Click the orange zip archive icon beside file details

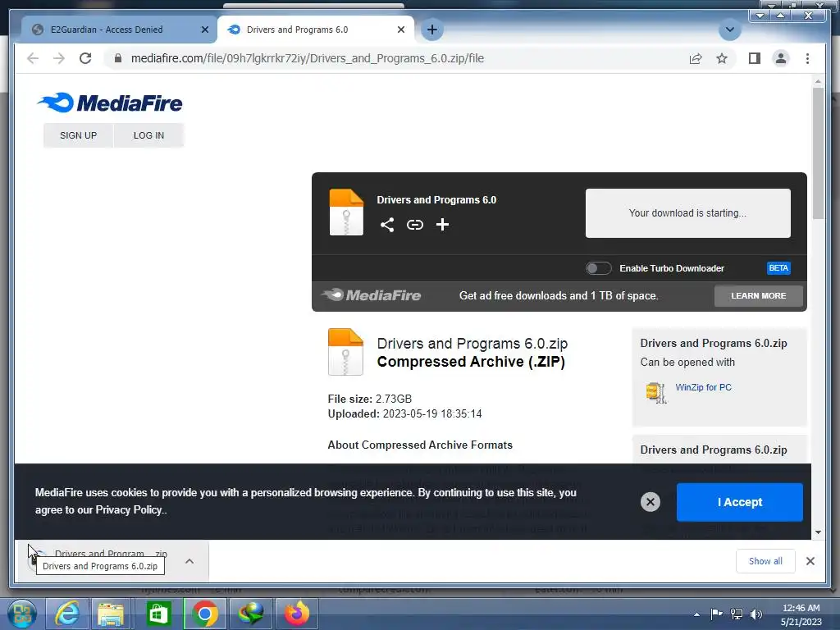click(x=345, y=351)
